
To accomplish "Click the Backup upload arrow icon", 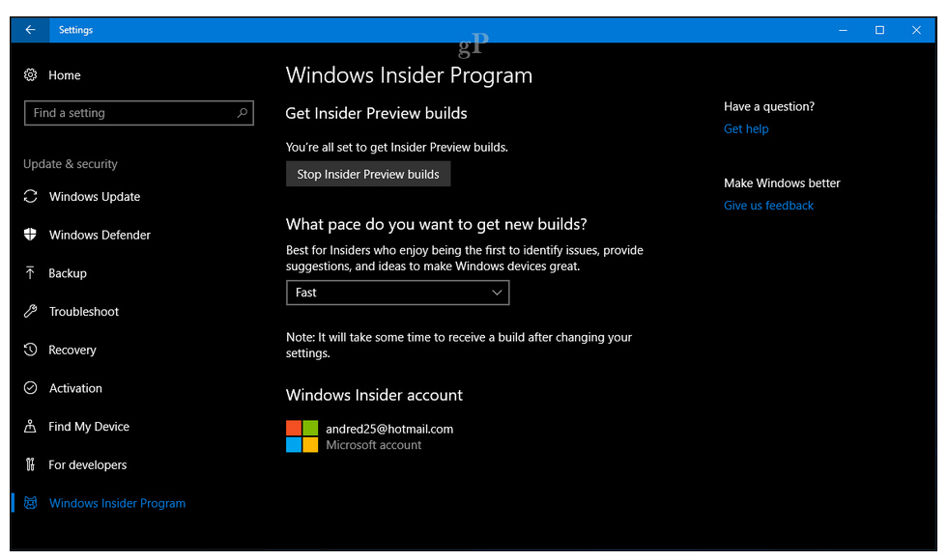I will click(x=30, y=273).
